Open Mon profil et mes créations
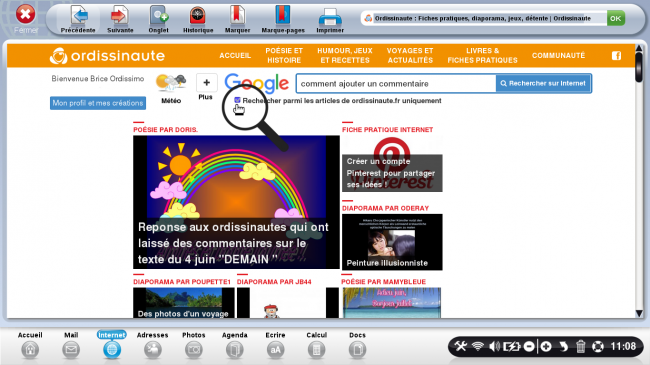Viewport: 650px width, 365px height. coord(98,103)
